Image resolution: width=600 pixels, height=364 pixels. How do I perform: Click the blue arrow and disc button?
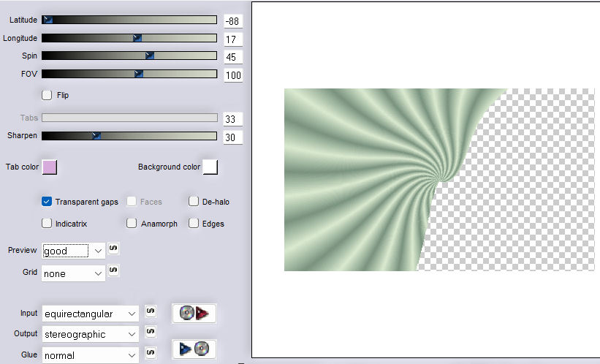point(194,349)
